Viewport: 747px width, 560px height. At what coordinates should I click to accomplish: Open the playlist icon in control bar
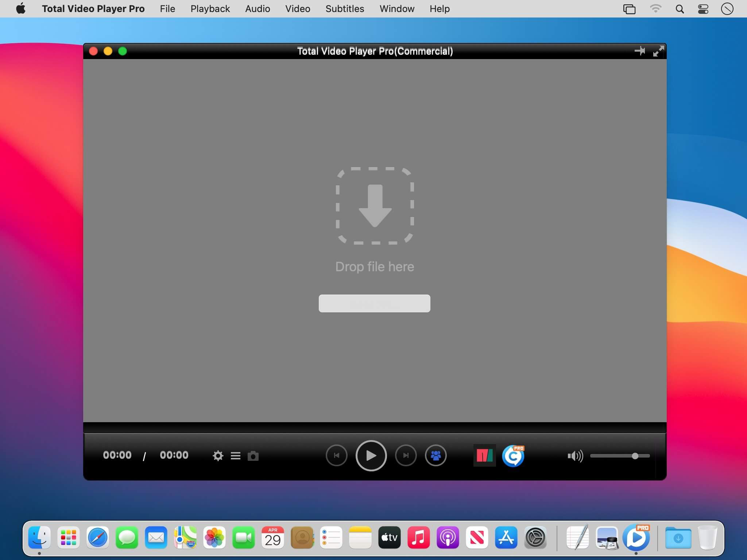point(235,455)
